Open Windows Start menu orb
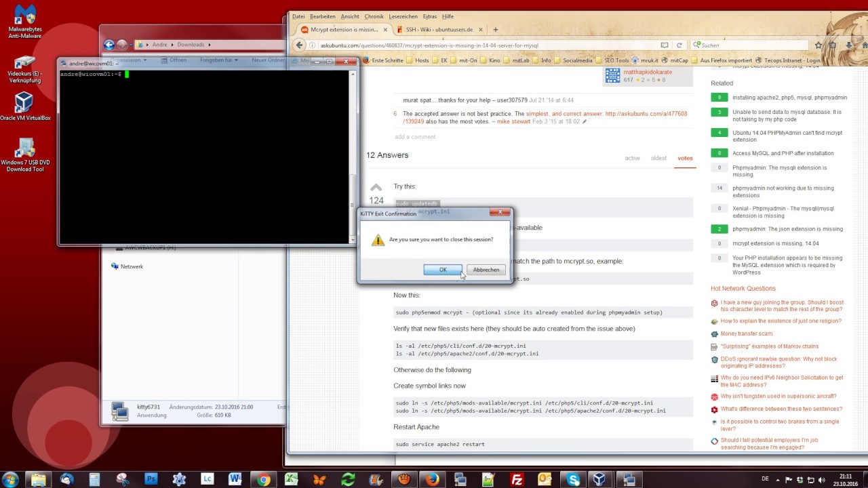This screenshot has height=488, width=868. click(11, 479)
